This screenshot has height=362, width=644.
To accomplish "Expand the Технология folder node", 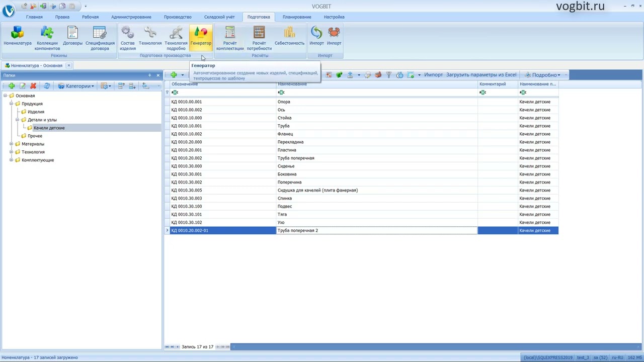I will click(11, 152).
